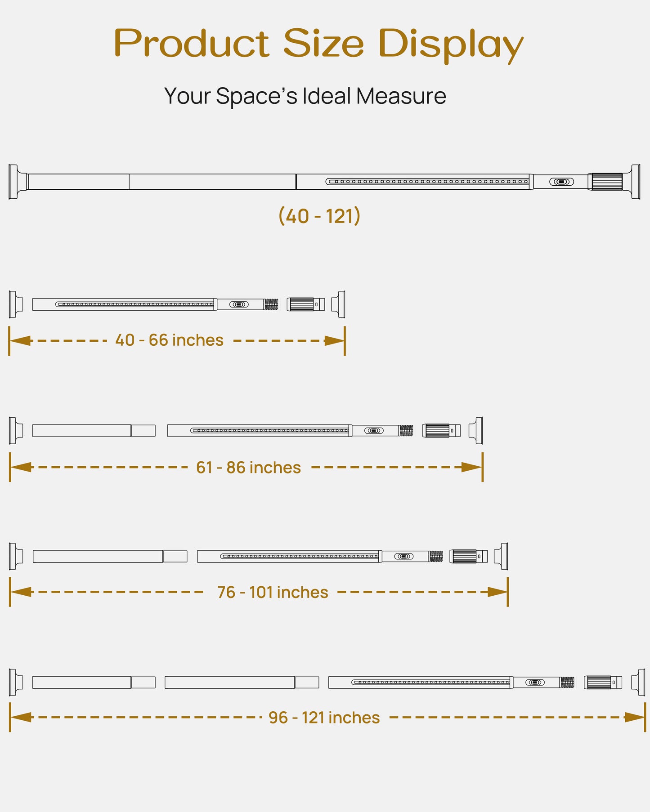This screenshot has width=650, height=812.
Task: Select the "96 - 121 inches" label
Action: [x=324, y=718]
